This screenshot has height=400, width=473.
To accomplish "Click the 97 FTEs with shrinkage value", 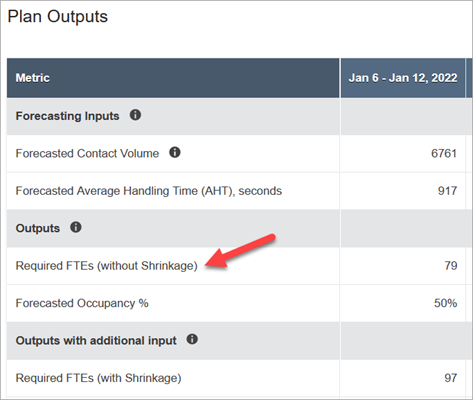I will (x=451, y=378).
